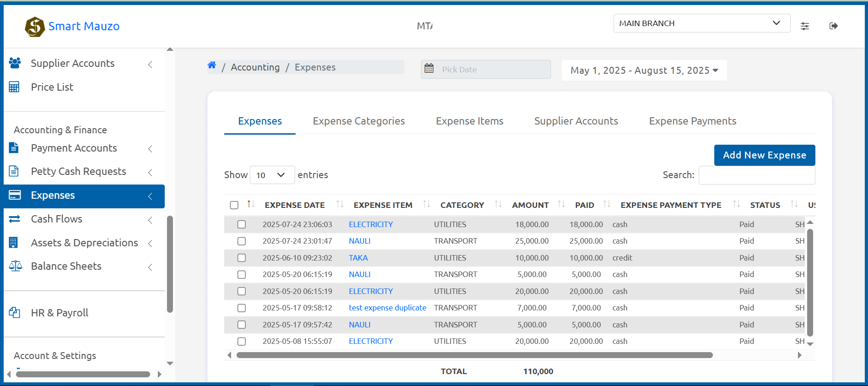Switch to the Expenses tab
This screenshot has width=868, height=386.
pos(260,121)
